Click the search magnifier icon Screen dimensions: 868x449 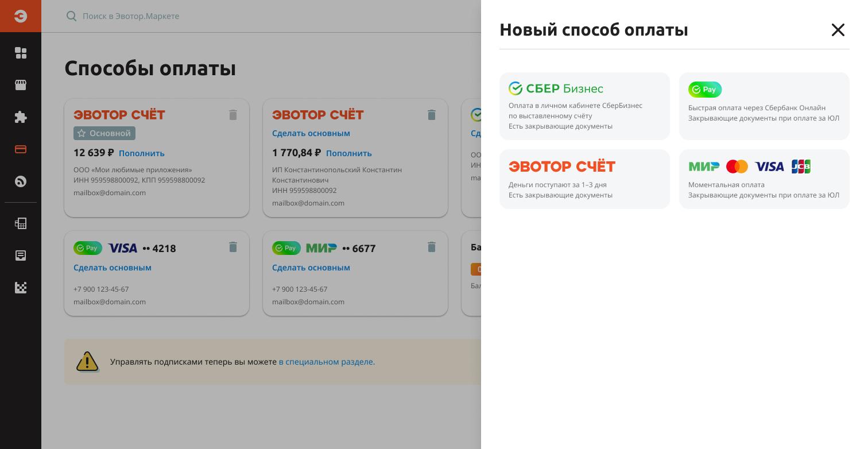[x=71, y=16]
